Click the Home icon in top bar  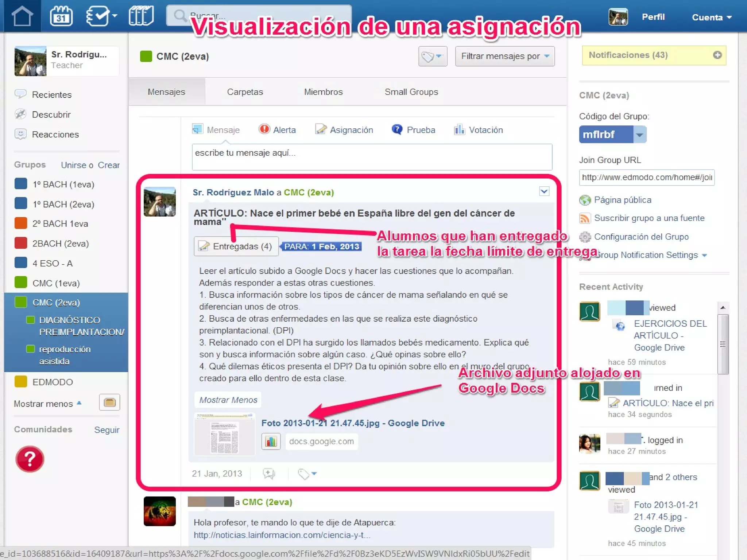22,16
